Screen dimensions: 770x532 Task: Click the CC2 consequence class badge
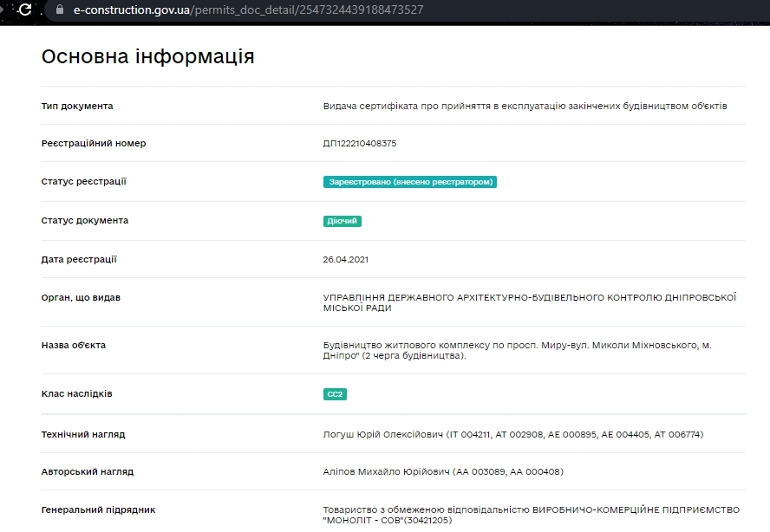coord(335,394)
